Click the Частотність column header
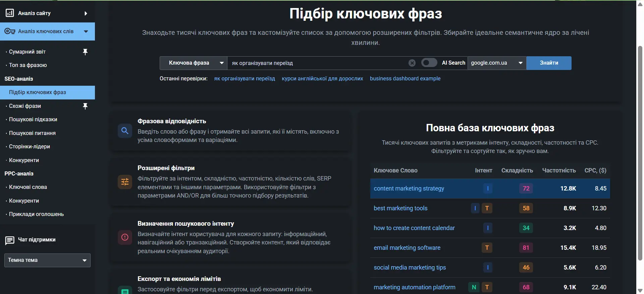 click(x=559, y=170)
